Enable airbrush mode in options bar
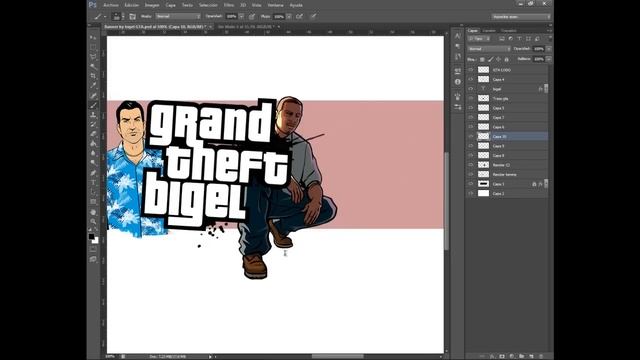The height and width of the screenshot is (360, 640). pos(299,16)
